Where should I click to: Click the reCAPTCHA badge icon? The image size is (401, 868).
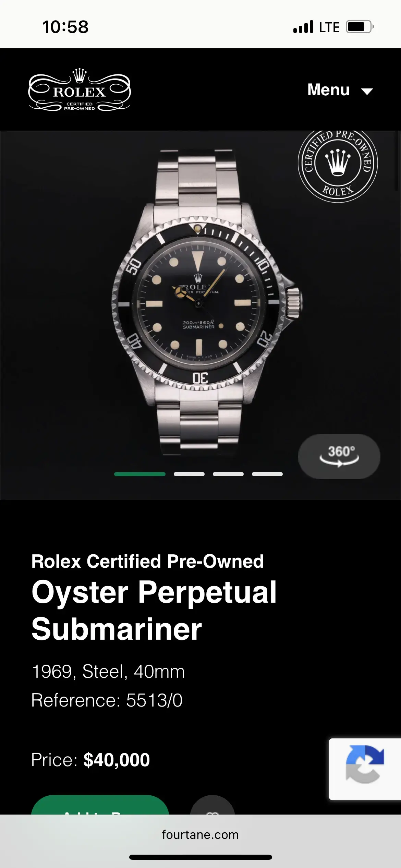(x=365, y=769)
